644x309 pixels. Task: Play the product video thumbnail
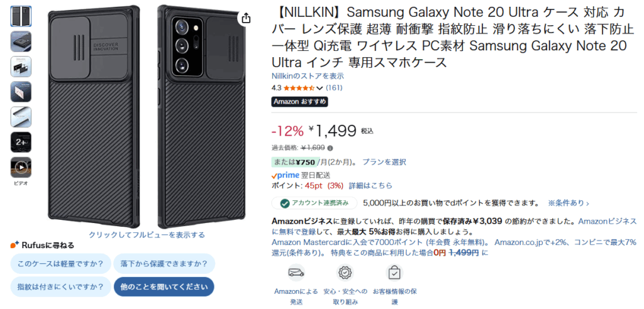21,167
